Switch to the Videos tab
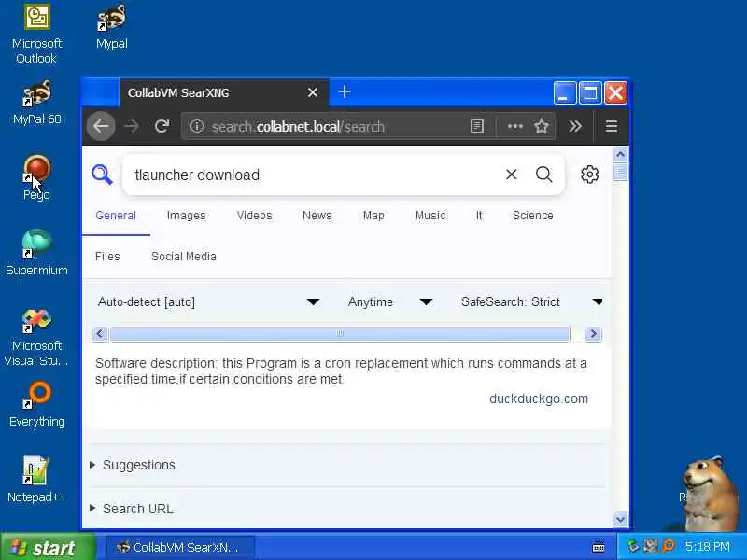The height and width of the screenshot is (560, 747). [x=254, y=216]
